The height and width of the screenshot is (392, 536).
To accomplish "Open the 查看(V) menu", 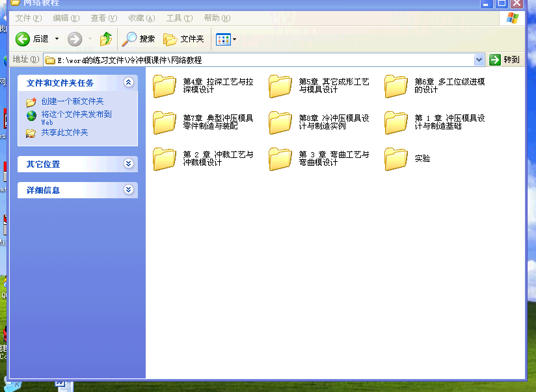I will pos(104,18).
